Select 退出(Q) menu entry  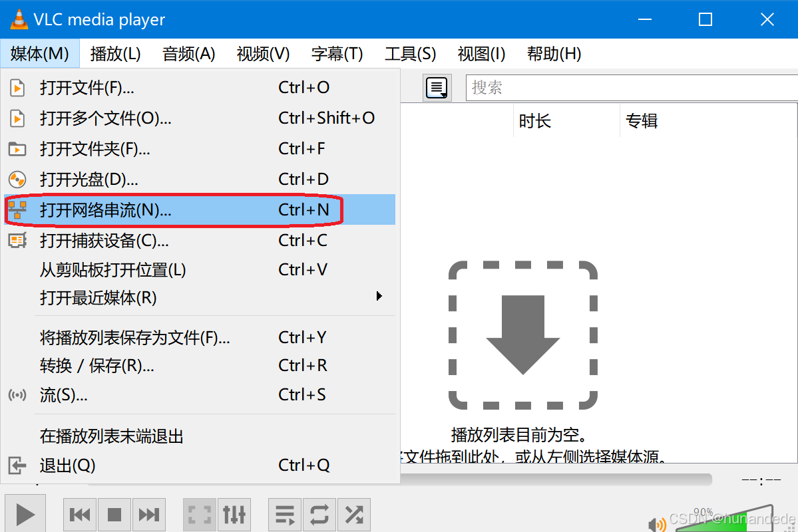coord(200,465)
